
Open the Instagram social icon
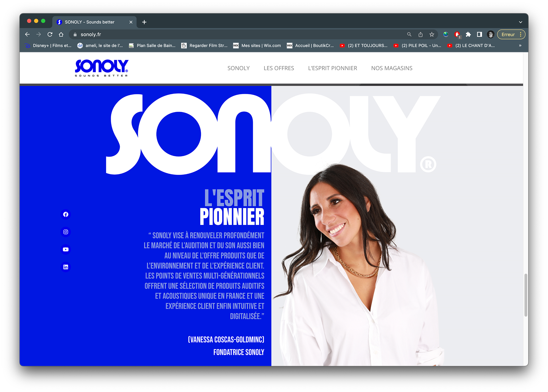pos(66,232)
